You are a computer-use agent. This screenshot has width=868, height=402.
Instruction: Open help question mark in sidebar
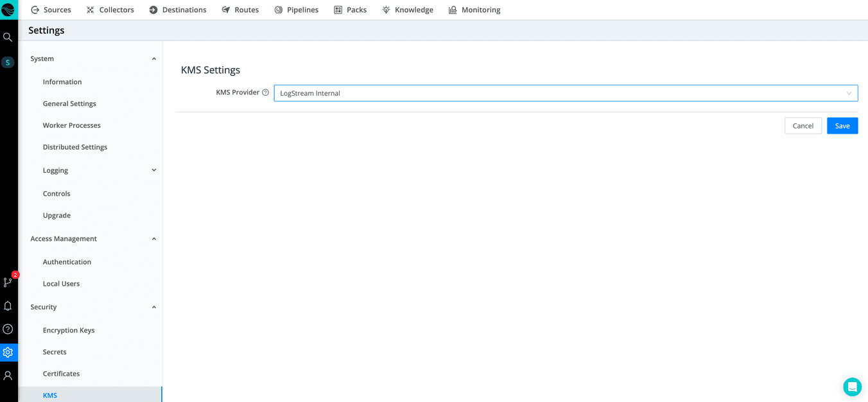pyautogui.click(x=8, y=329)
